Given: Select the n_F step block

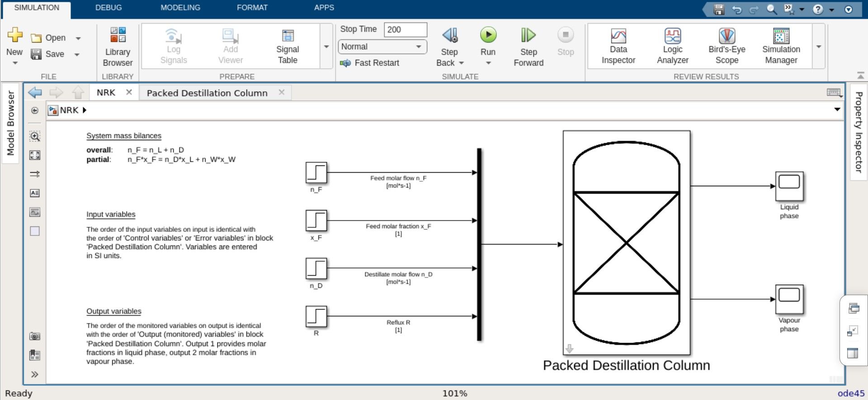Looking at the screenshot, I should 316,173.
